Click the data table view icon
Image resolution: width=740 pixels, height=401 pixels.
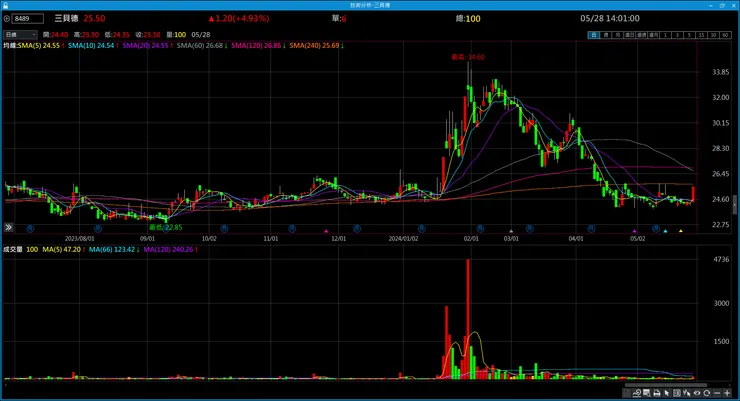tap(647, 393)
